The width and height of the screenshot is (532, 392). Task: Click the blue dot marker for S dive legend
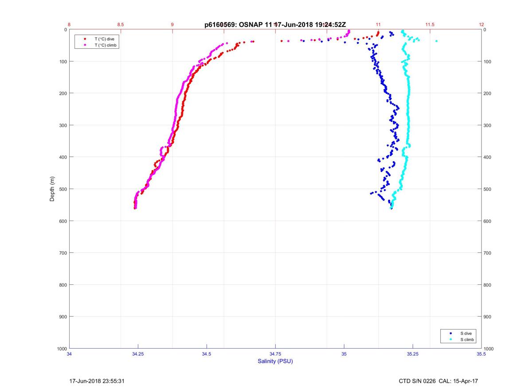click(451, 333)
